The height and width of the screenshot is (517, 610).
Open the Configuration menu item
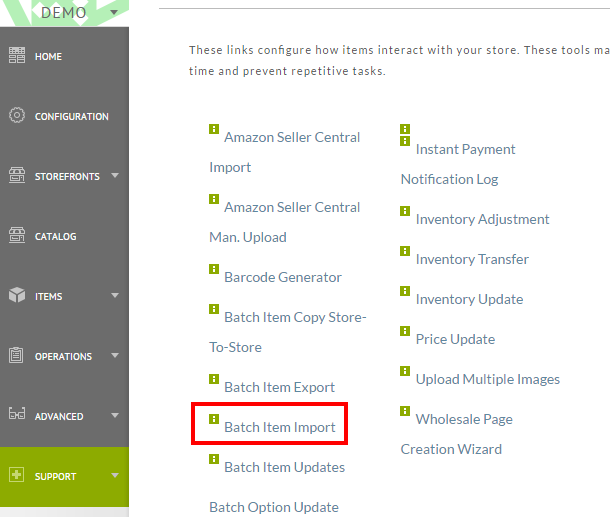[72, 117]
